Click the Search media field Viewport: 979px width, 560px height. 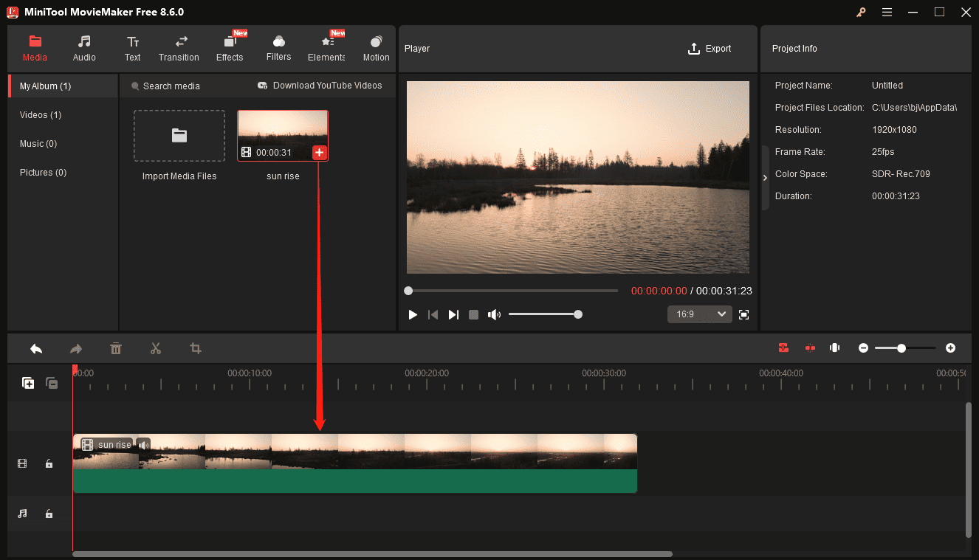pyautogui.click(x=172, y=86)
